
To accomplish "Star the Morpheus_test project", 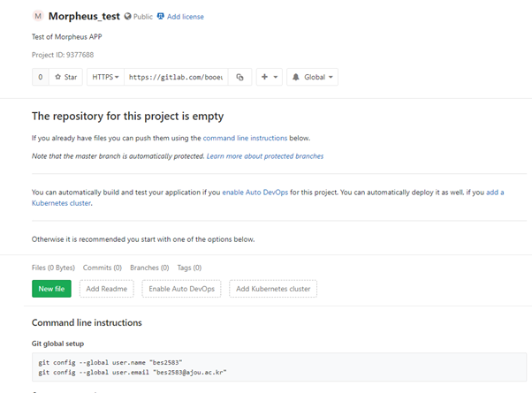I will pos(66,78).
